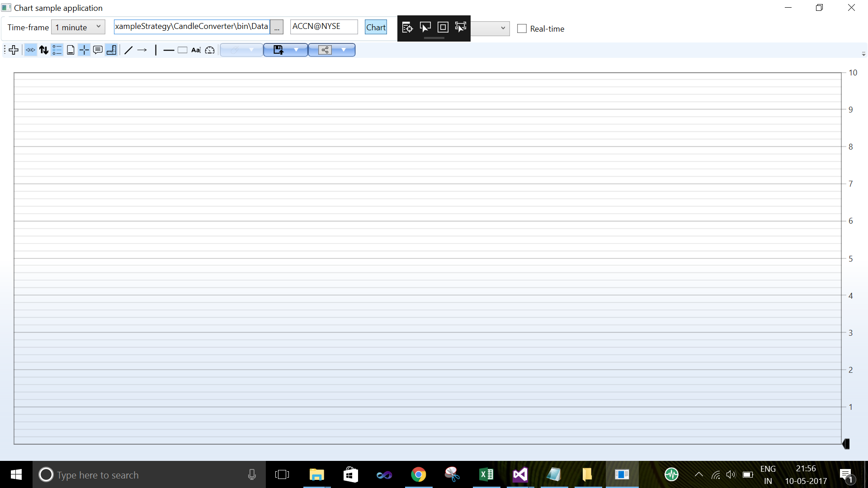Click the gauge speedometer icon
This screenshot has width=868, height=488.
pos(210,50)
